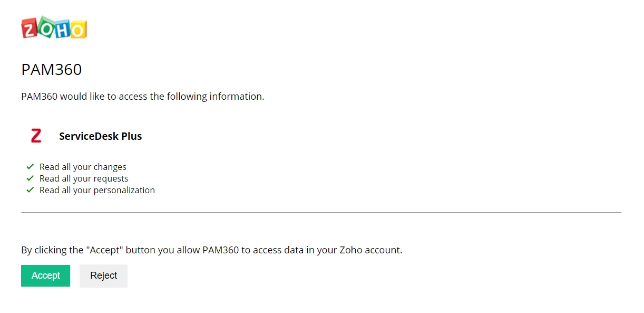Viewport: 644px width, 313px height.
Task: Select the ServiceDesk Plus label
Action: [100, 136]
